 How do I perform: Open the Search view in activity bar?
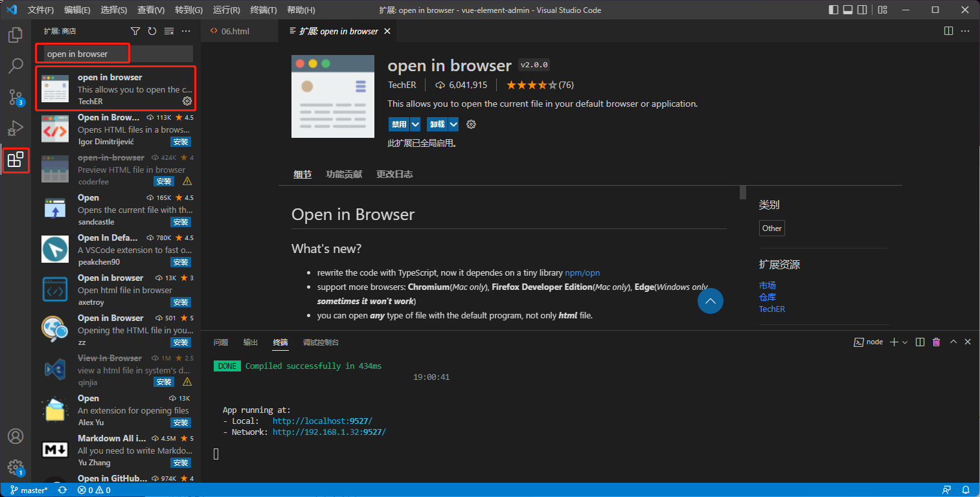16,66
